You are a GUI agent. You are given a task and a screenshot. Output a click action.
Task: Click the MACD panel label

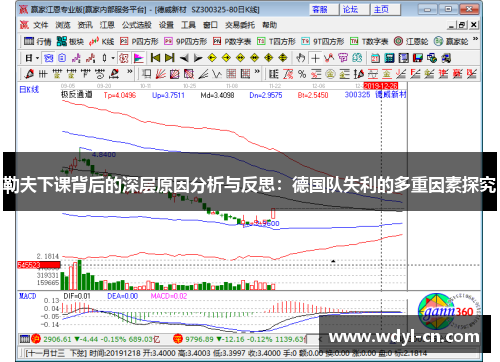pos(27,296)
